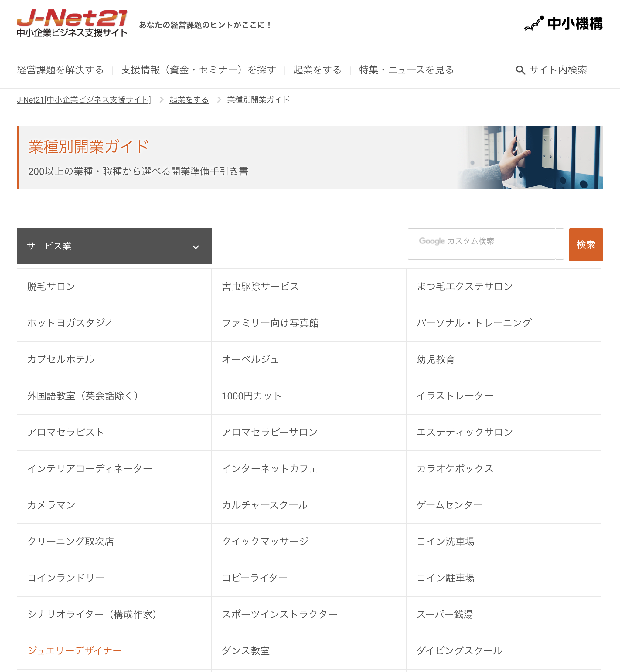
Task: Click the binder photo in the 業種別開業ガイド banner
Action: tap(530, 158)
